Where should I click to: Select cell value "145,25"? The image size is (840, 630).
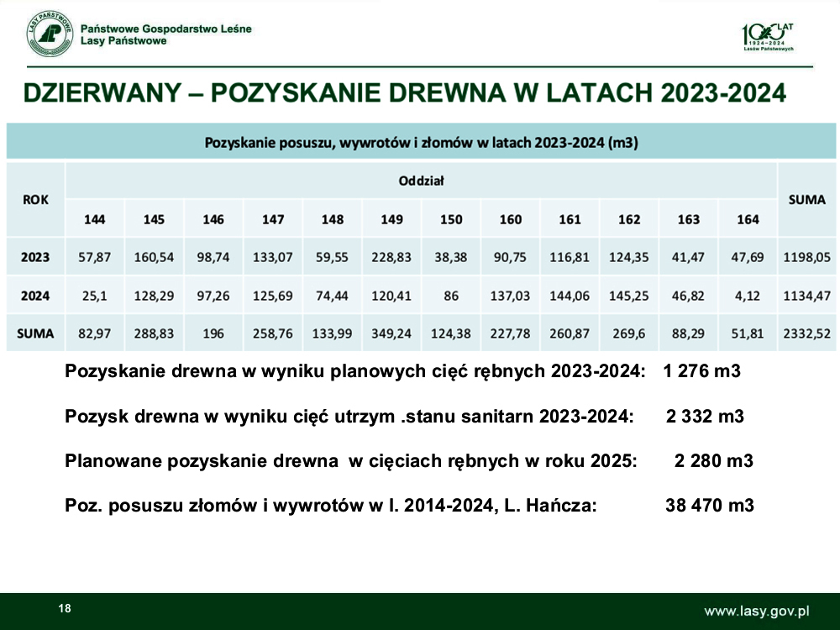(629, 297)
